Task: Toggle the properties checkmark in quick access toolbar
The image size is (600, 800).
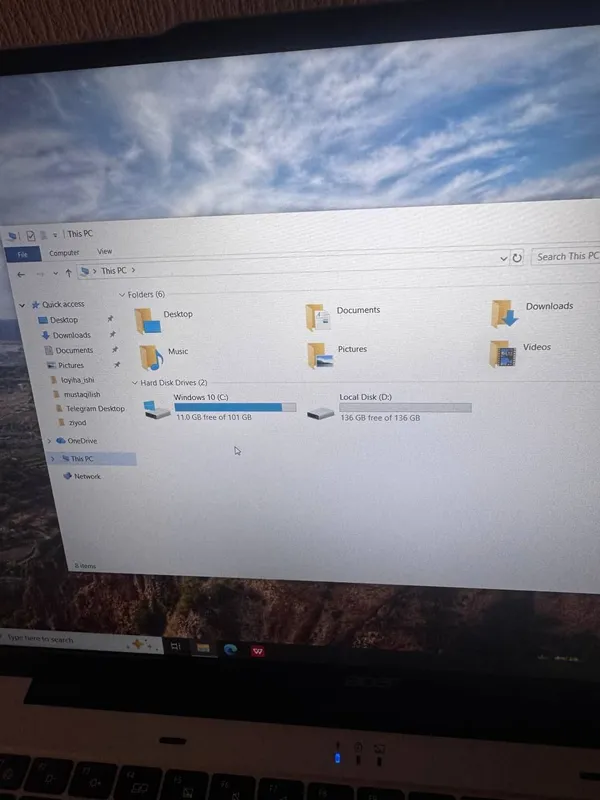Action: 31,236
